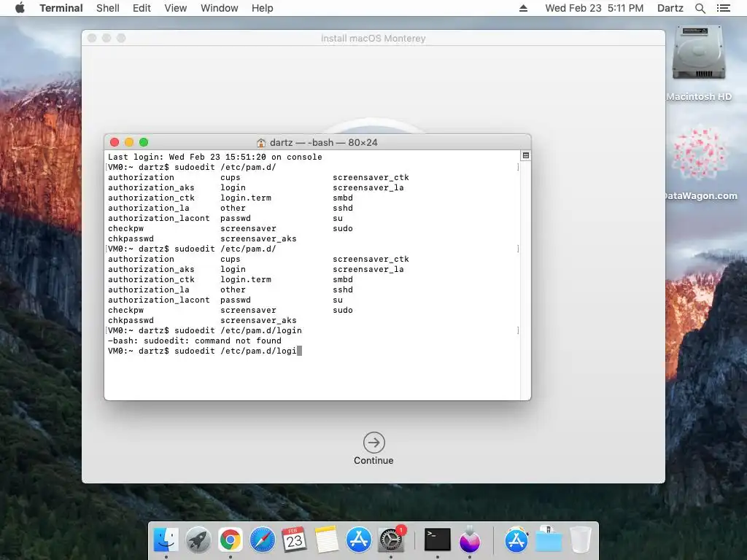
Task: Open the Help menu
Action: [x=262, y=8]
